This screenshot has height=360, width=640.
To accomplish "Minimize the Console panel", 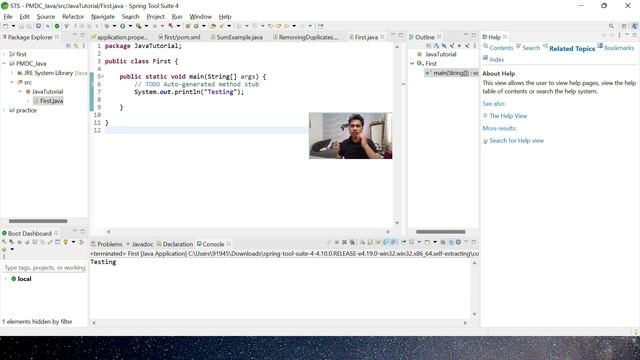I will (466, 242).
